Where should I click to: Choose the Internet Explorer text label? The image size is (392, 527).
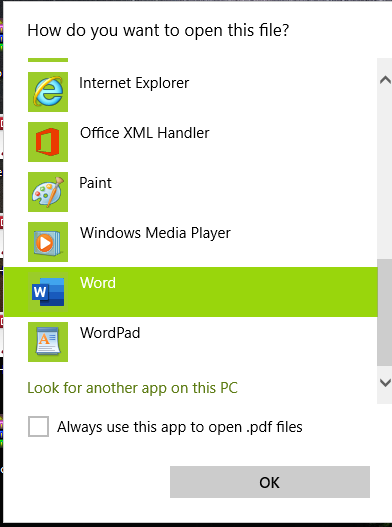coord(134,83)
